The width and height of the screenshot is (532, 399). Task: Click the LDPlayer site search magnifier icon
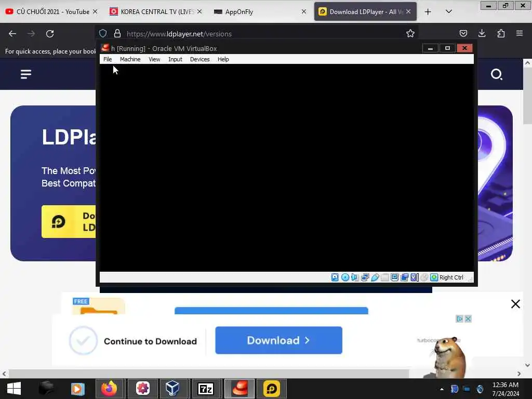point(496,74)
